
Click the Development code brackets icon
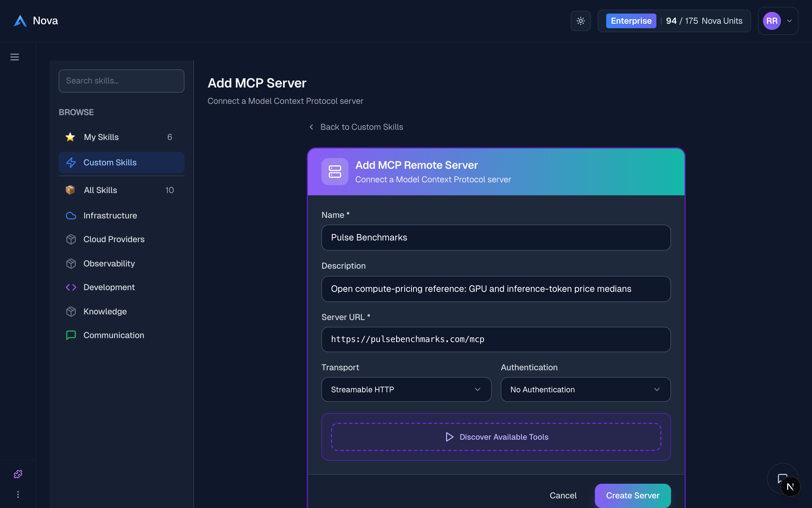(71, 288)
